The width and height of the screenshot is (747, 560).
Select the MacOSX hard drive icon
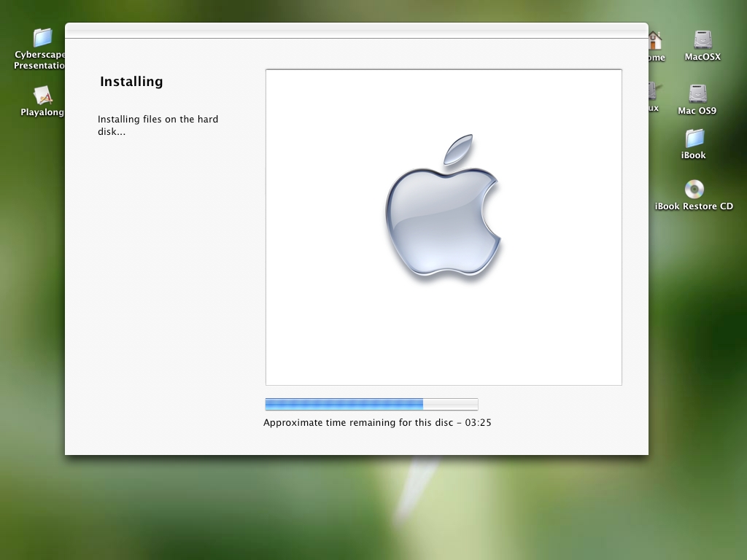703,39
